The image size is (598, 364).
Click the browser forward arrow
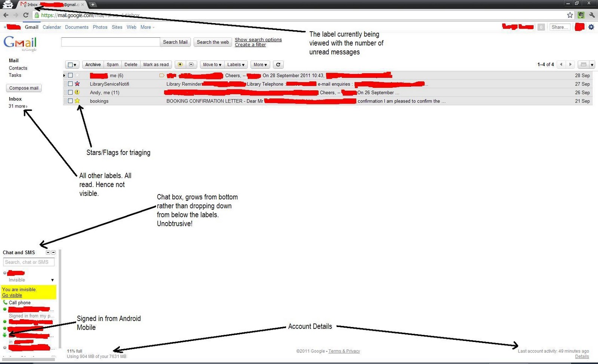16,15
